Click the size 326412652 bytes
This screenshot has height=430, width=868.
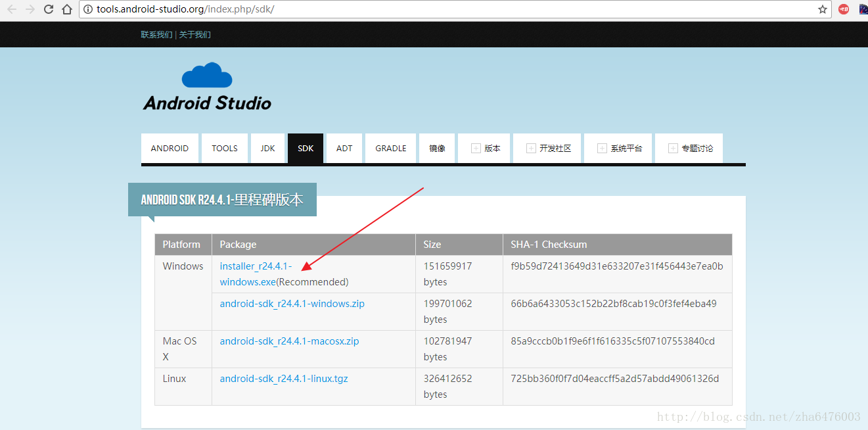coord(448,387)
